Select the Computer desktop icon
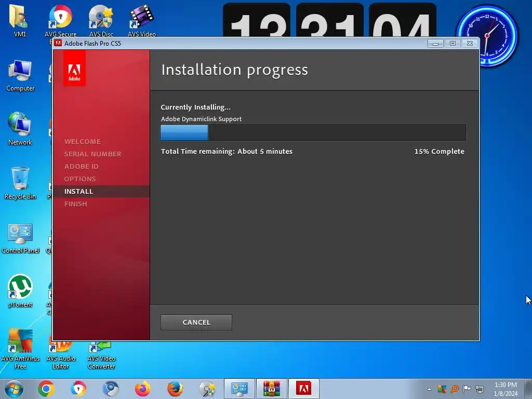Image resolution: width=532 pixels, height=399 pixels. click(20, 75)
